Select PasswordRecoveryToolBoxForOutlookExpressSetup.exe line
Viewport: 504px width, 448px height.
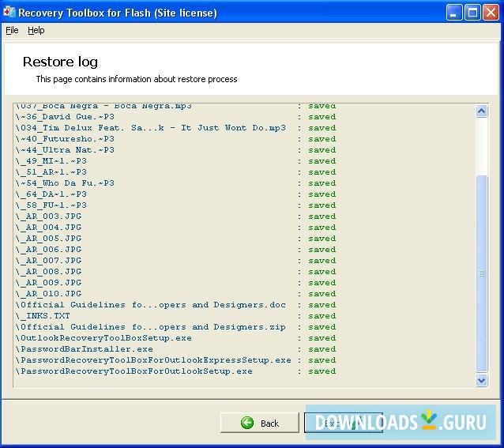point(176,360)
